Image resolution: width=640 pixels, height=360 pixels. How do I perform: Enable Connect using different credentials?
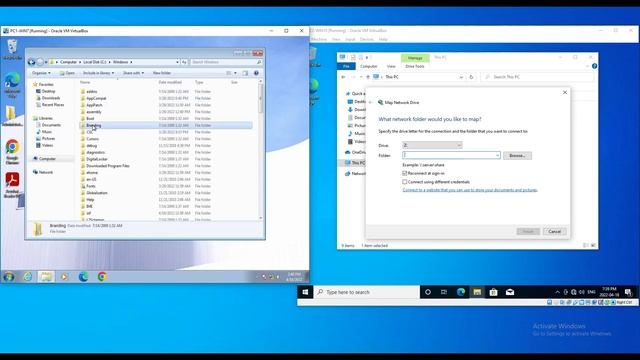(405, 182)
